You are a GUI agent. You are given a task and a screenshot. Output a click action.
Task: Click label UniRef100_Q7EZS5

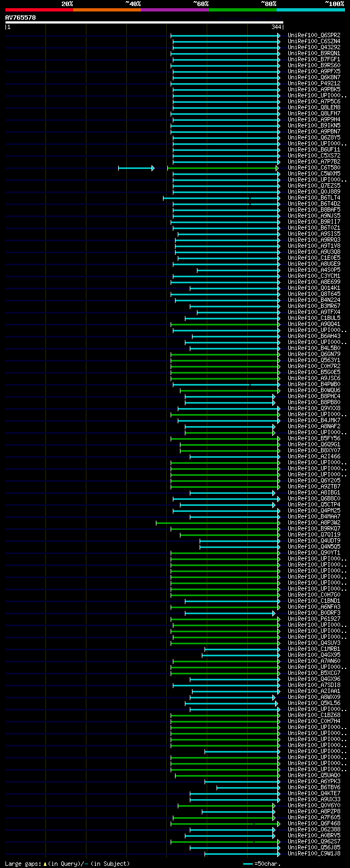pos(314,185)
